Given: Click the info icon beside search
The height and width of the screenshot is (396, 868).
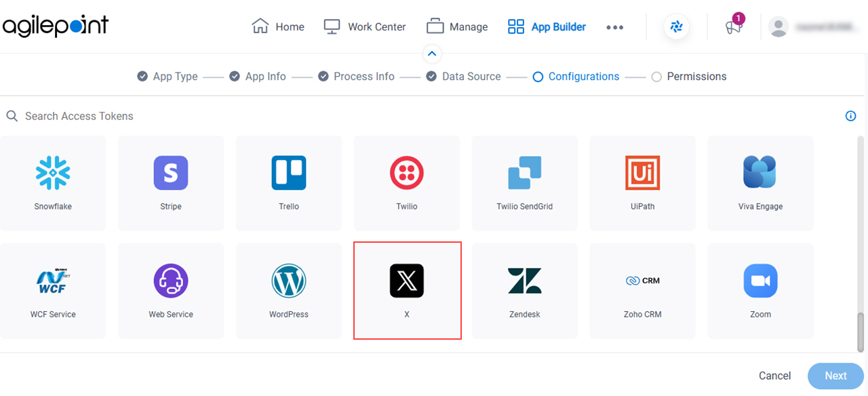Looking at the screenshot, I should pyautogui.click(x=851, y=116).
